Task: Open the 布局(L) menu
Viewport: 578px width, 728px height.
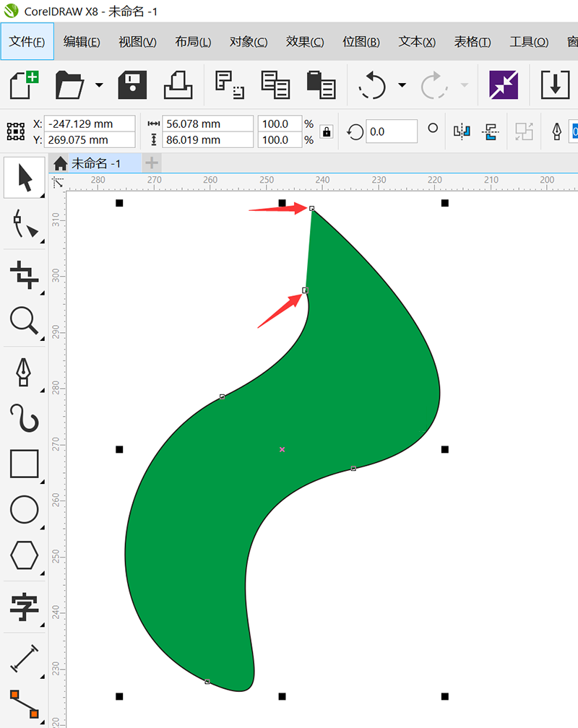Action: (x=193, y=42)
